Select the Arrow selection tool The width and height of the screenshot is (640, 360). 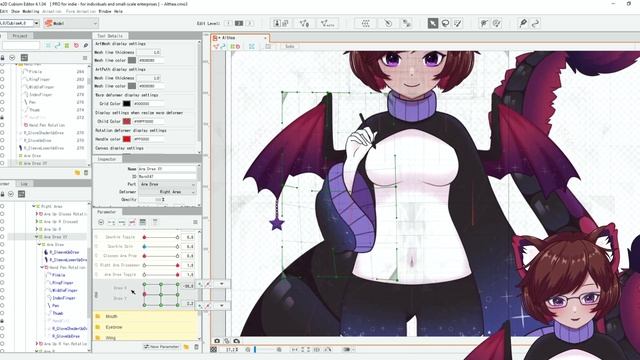coord(433,23)
